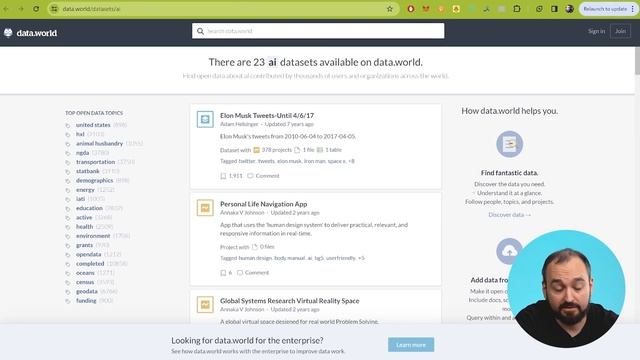Open the education topic
The image size is (640, 360).
pyautogui.click(x=89, y=208)
